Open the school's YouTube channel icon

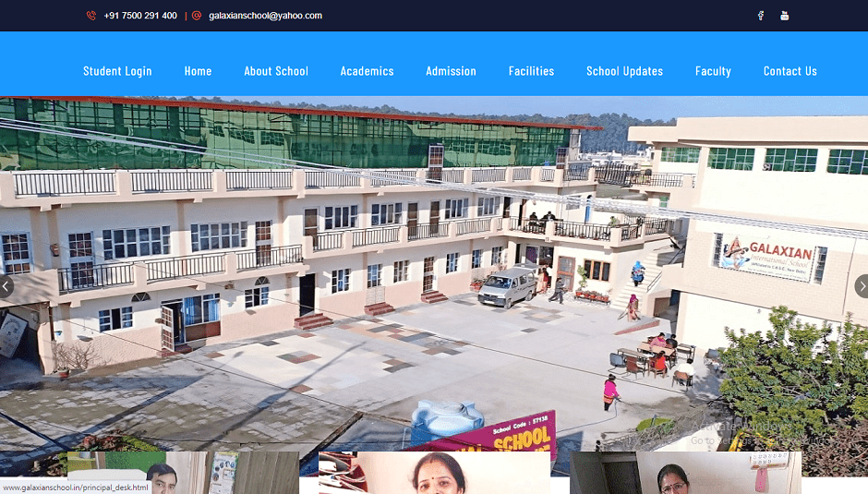click(x=784, y=16)
